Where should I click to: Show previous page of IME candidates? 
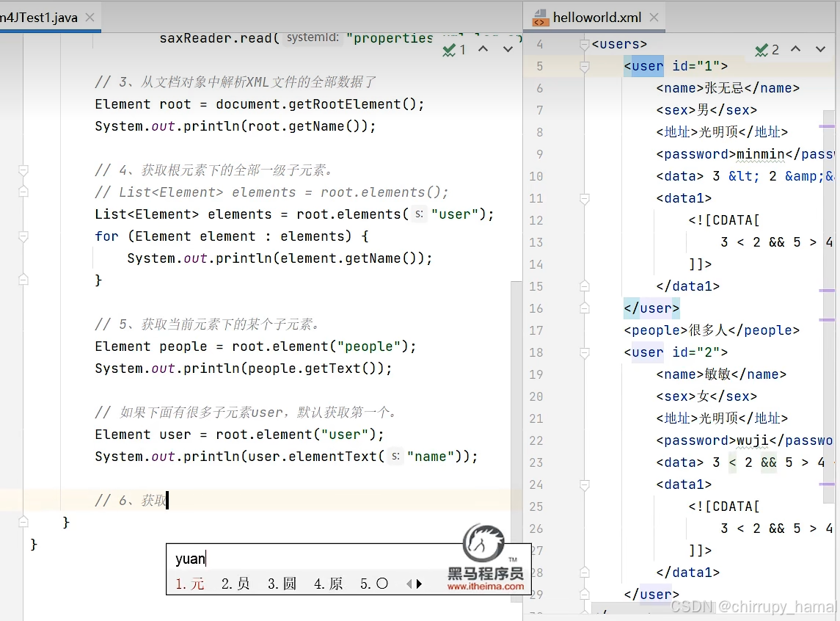tap(409, 584)
